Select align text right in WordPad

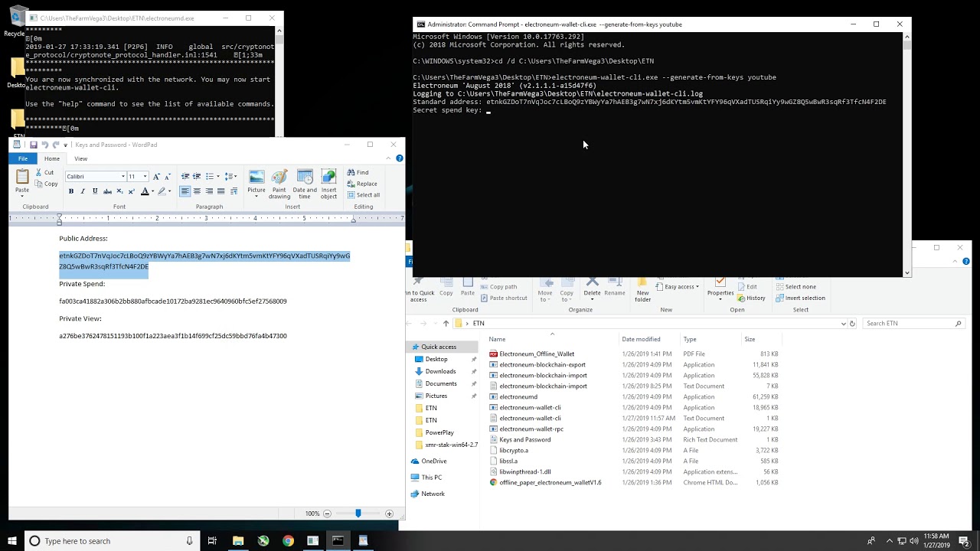[209, 191]
